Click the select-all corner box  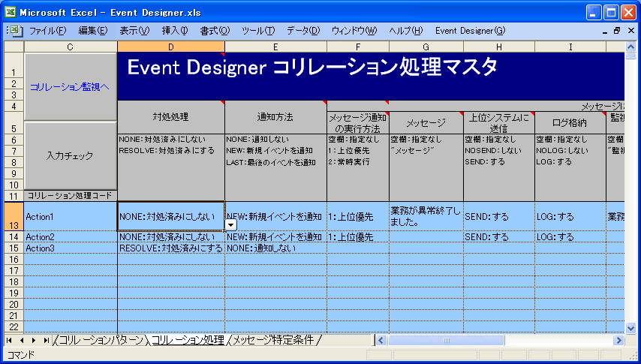click(x=14, y=47)
